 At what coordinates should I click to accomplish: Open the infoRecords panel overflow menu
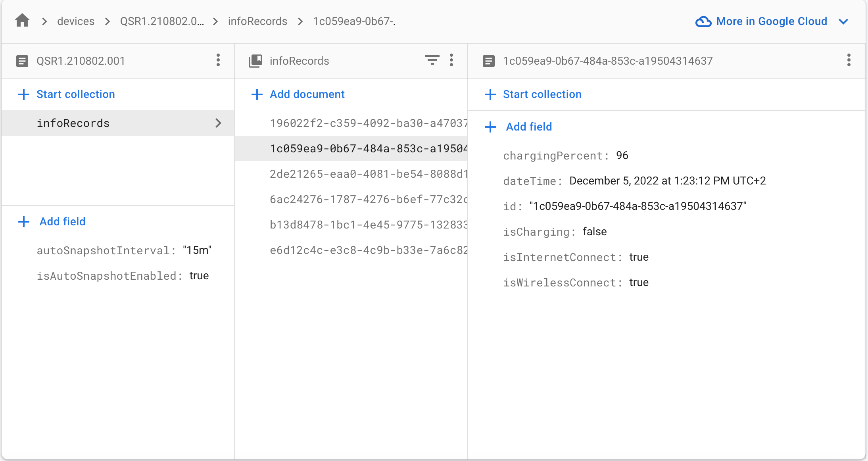[451, 60]
